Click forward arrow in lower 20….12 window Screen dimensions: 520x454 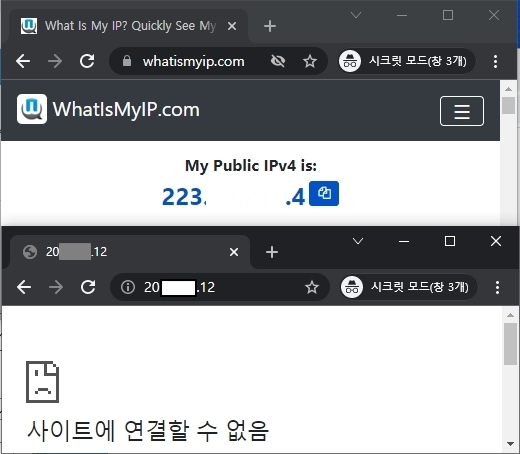click(x=56, y=287)
